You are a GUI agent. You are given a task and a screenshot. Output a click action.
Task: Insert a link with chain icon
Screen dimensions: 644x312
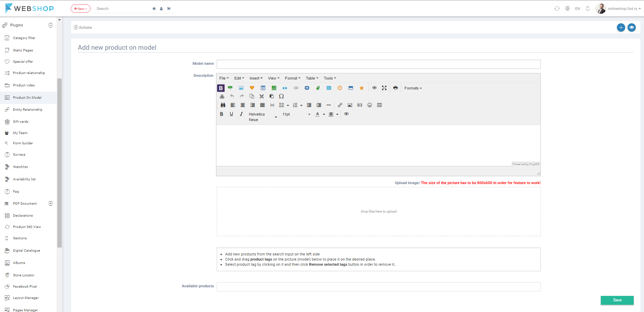tap(340, 105)
